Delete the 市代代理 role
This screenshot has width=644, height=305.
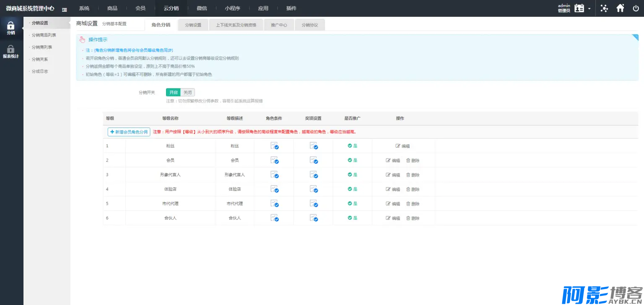pyautogui.click(x=413, y=203)
